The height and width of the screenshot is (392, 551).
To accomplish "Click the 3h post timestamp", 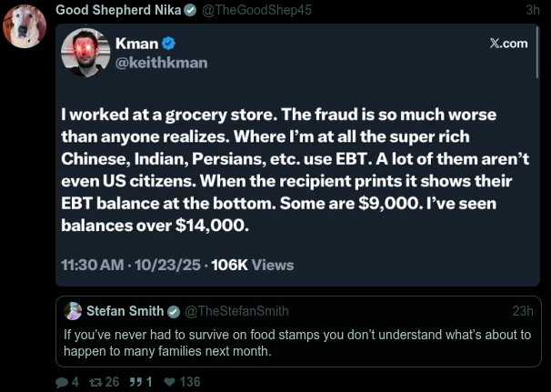I will (533, 10).
